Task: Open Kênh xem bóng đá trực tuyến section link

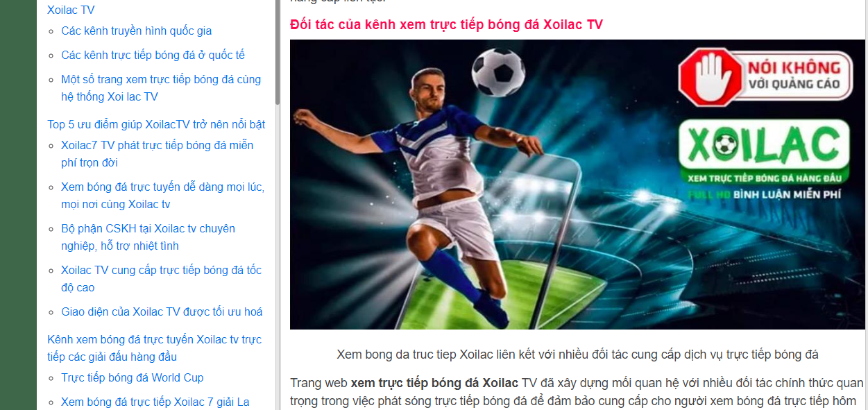Action: click(154, 348)
